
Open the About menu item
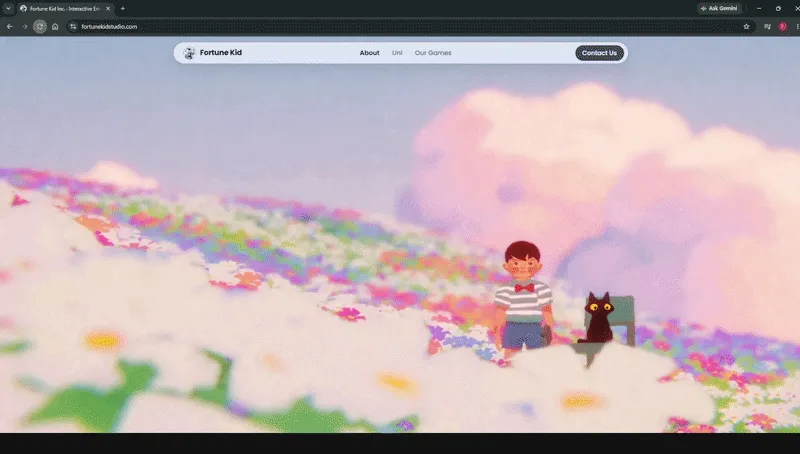(369, 53)
